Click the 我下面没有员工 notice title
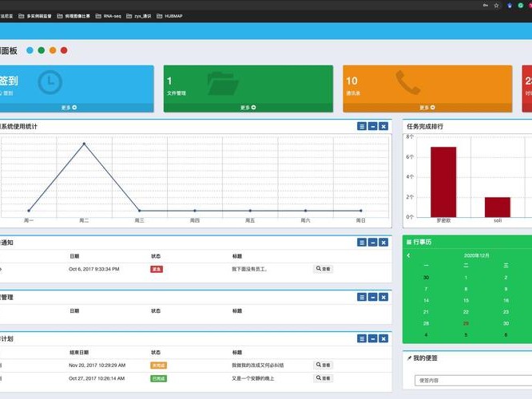Viewport: 532px width, 399px height. [x=249, y=269]
